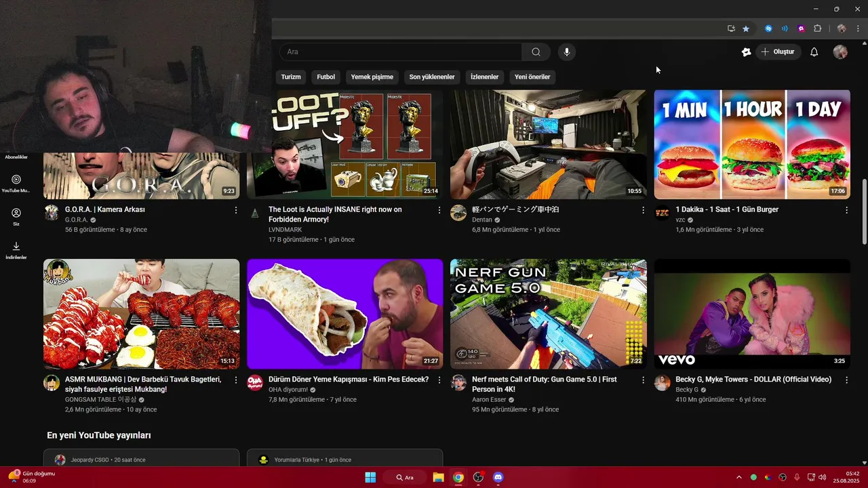Open the Gün doğumu weather widget

31,477
